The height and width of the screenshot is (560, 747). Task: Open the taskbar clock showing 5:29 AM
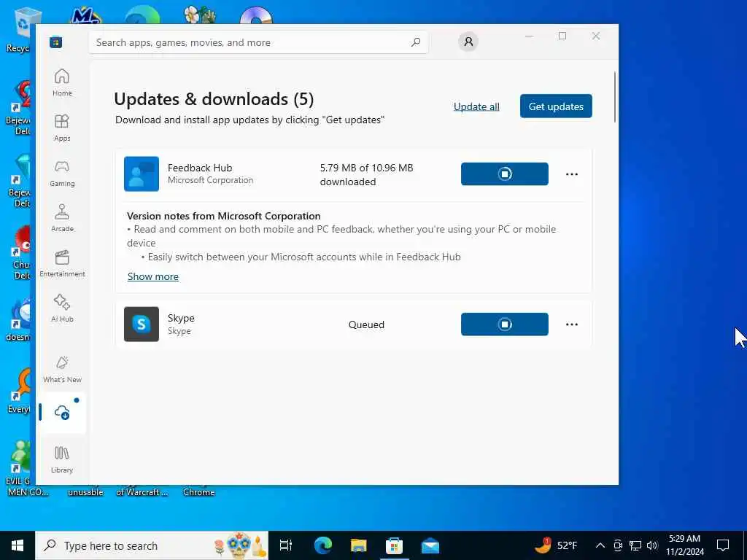pos(684,545)
